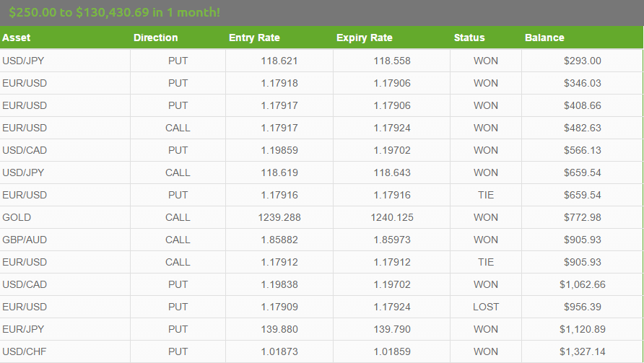Screen dimensions: 644x363
Task: Click the 118.643 expiry rate cell
Action: (392, 172)
